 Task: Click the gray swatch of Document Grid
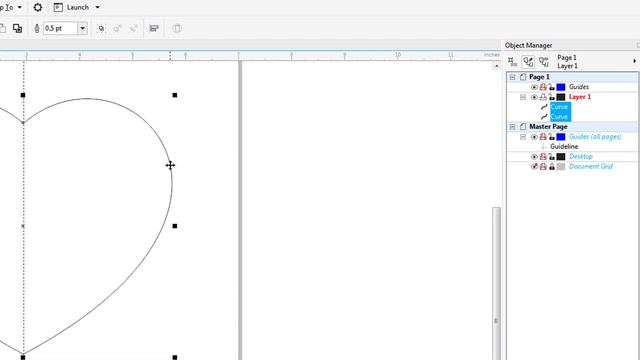pos(561,167)
